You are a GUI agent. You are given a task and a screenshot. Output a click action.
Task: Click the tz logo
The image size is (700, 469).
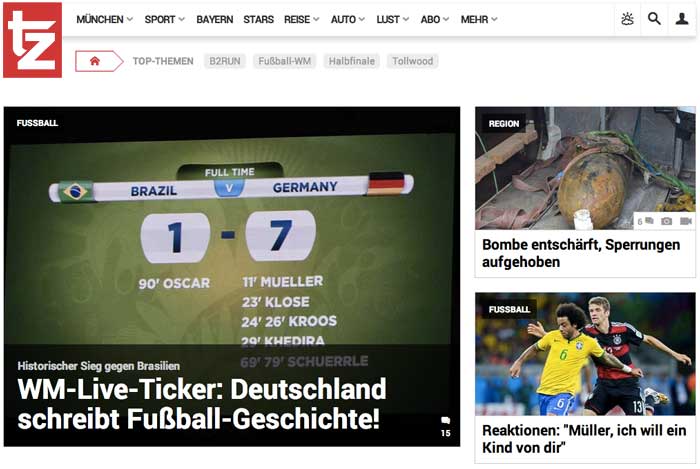[x=33, y=40]
